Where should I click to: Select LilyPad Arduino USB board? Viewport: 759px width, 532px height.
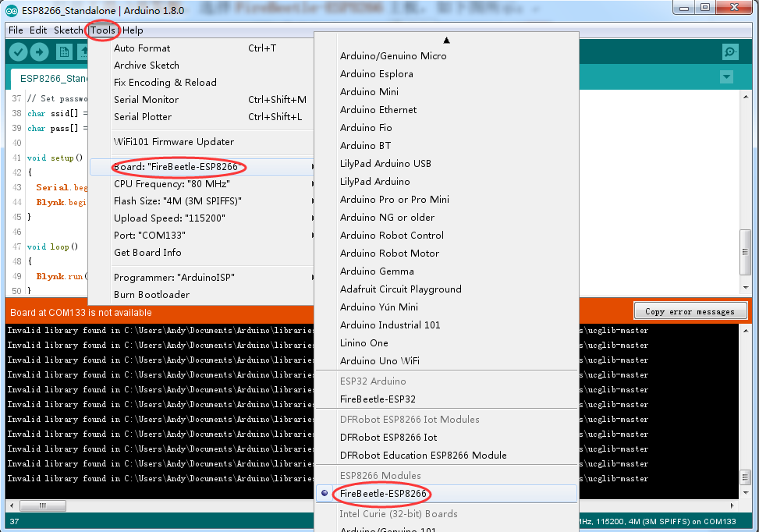click(447, 164)
